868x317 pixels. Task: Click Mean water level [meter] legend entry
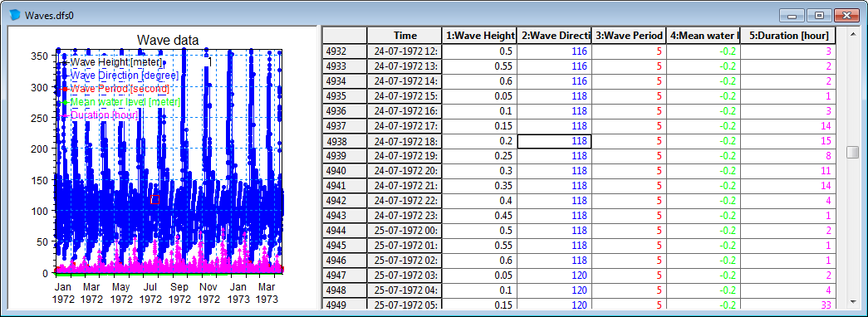pyautogui.click(x=125, y=102)
